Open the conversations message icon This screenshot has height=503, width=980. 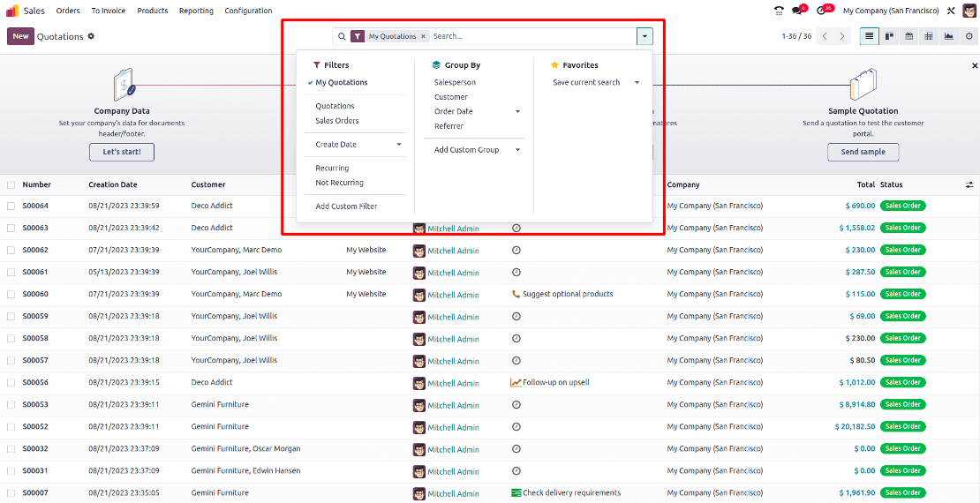(x=798, y=11)
